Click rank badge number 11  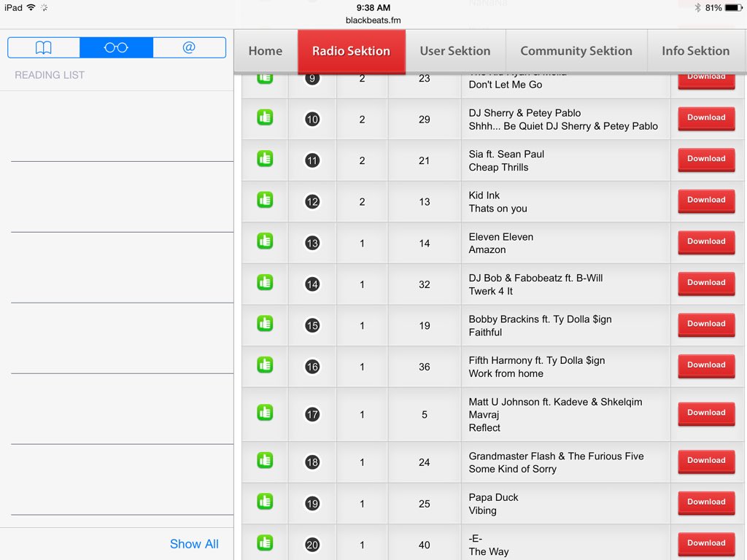(312, 160)
